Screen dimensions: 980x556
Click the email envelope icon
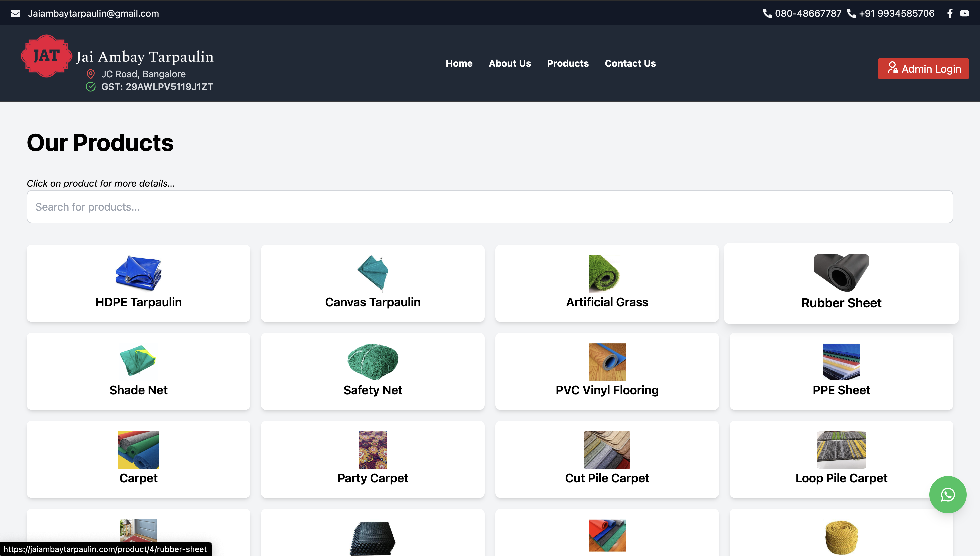point(15,13)
